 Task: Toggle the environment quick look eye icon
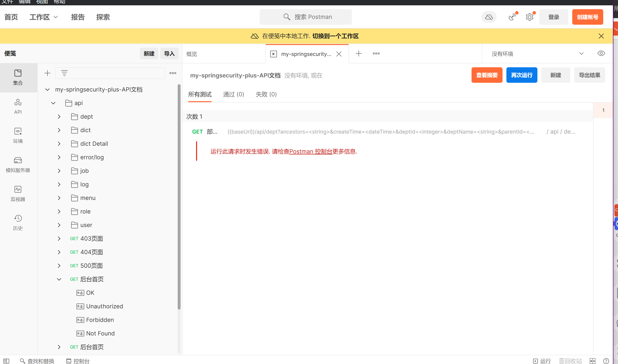click(601, 53)
